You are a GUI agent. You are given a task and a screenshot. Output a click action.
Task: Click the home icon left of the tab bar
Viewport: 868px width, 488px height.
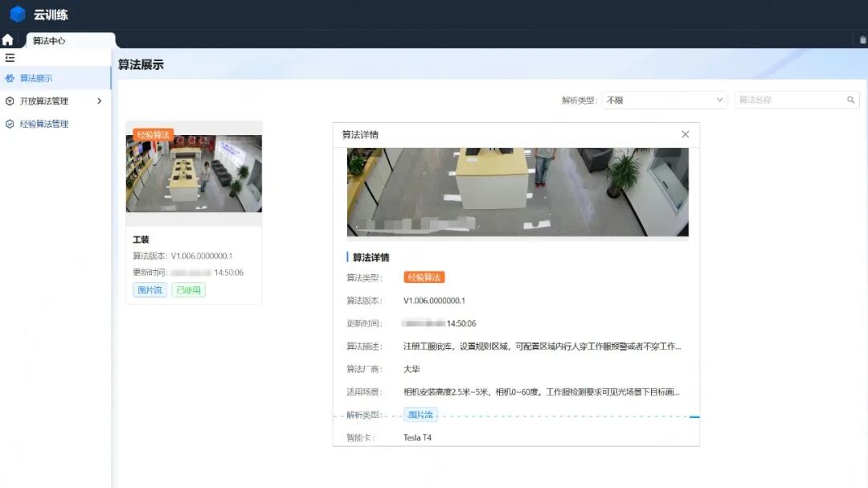click(x=9, y=39)
